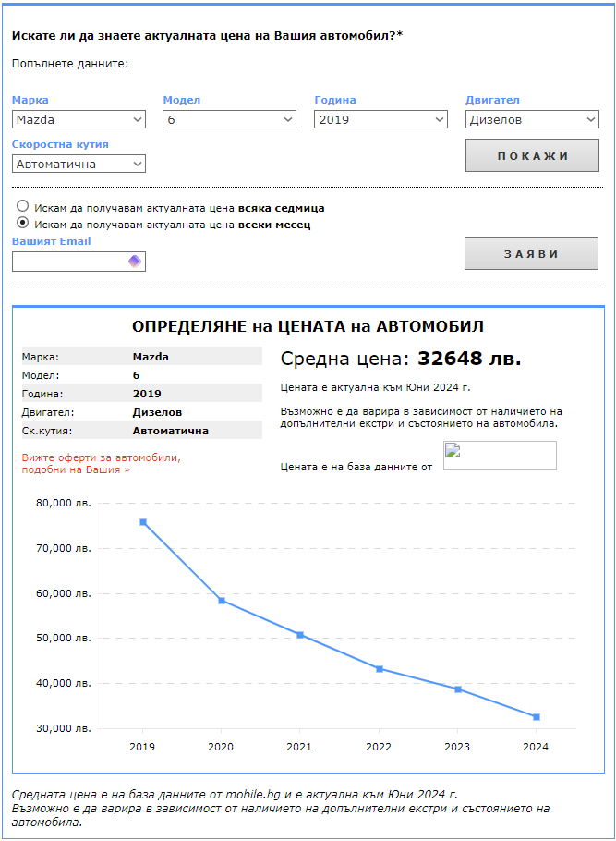Open the Двигател dropdown showing Дизелов
This screenshot has width=616, height=841.
[x=532, y=119]
